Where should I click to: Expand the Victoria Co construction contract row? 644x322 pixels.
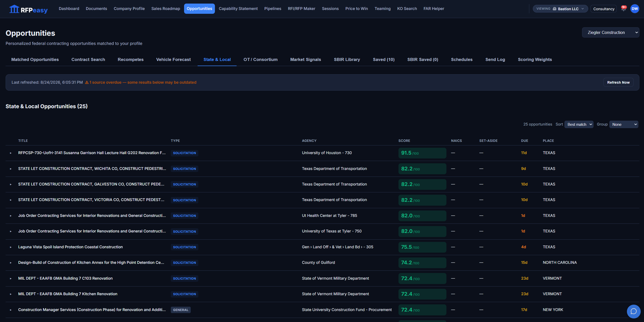(11, 200)
